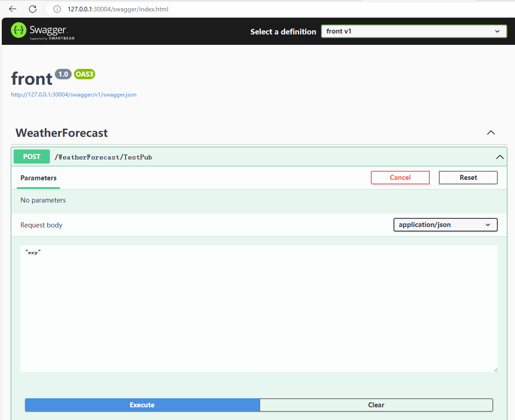The height and width of the screenshot is (420, 515).
Task: View site information icon in address bar
Action: pyautogui.click(x=57, y=9)
